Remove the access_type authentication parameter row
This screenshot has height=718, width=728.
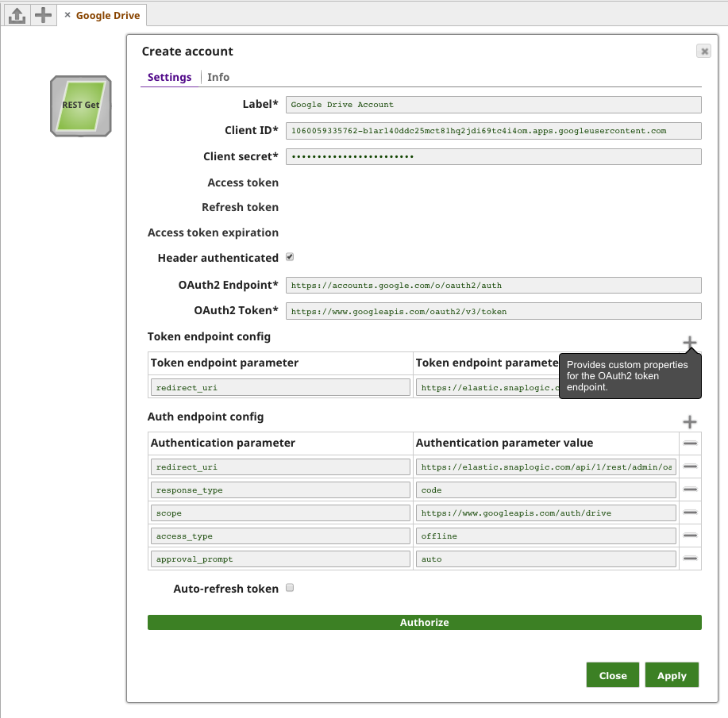point(690,536)
